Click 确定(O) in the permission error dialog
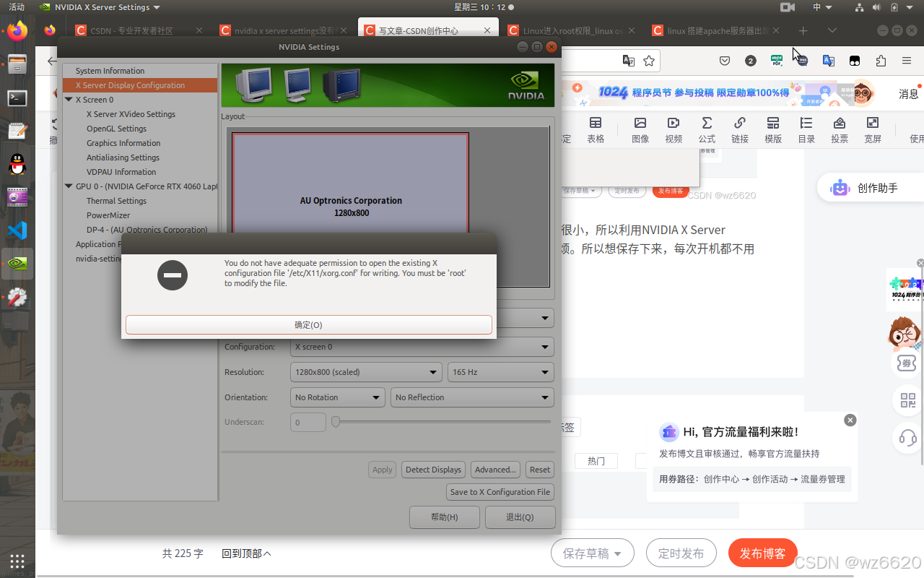The height and width of the screenshot is (578, 924). (x=309, y=325)
